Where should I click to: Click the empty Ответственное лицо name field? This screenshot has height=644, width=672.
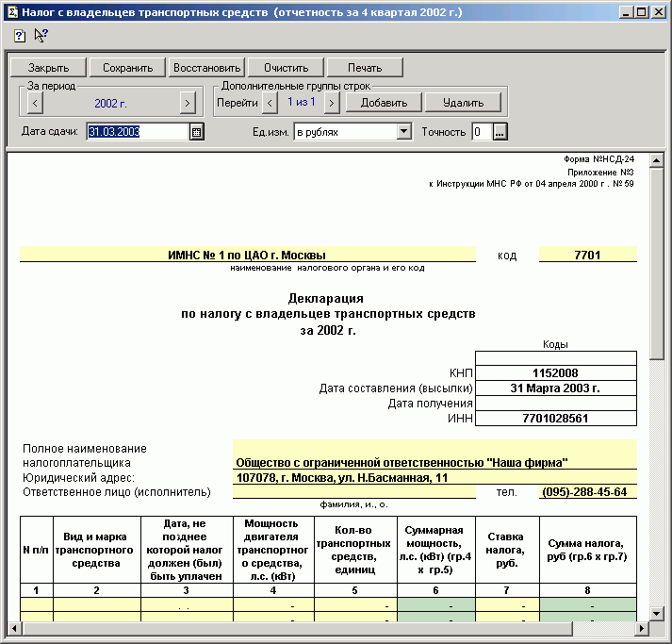pyautogui.click(x=354, y=492)
